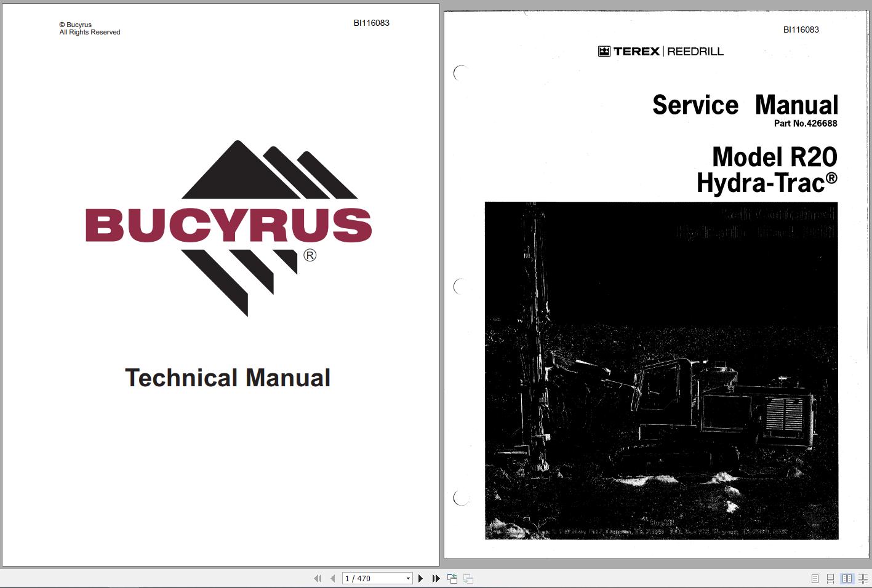Click the Bucyrus Technical Manual cover page

pyautogui.click(x=220, y=285)
